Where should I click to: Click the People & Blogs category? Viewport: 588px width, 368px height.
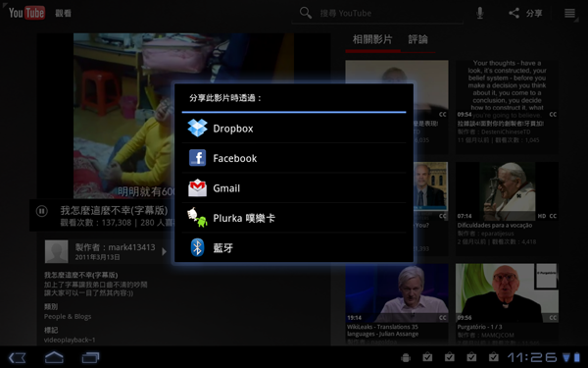(68, 317)
